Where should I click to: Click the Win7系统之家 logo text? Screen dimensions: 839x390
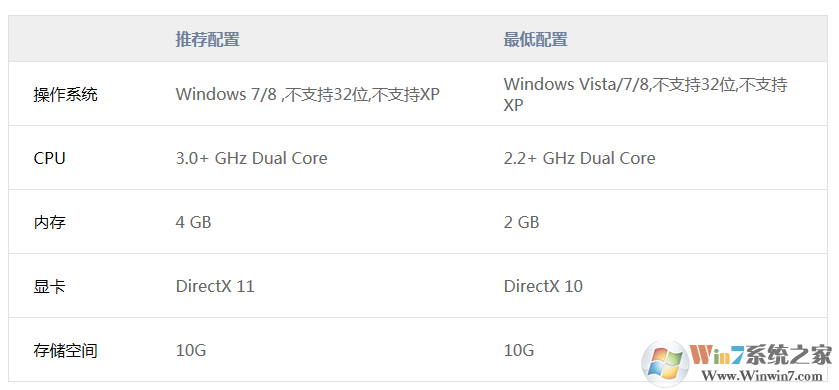pyautogui.click(x=761, y=355)
